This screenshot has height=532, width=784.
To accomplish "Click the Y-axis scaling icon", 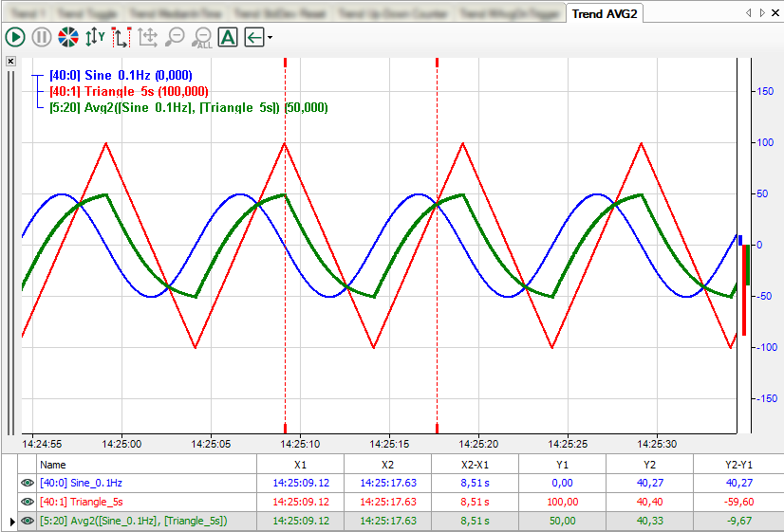I will point(95,37).
